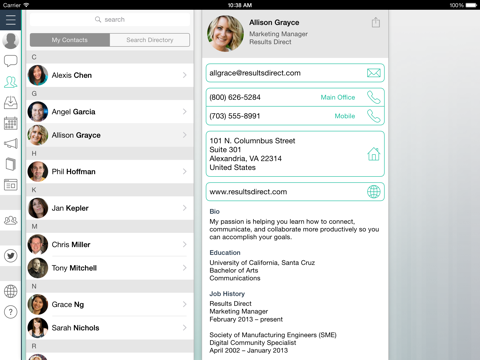Open the hamburger menu

coord(11,20)
